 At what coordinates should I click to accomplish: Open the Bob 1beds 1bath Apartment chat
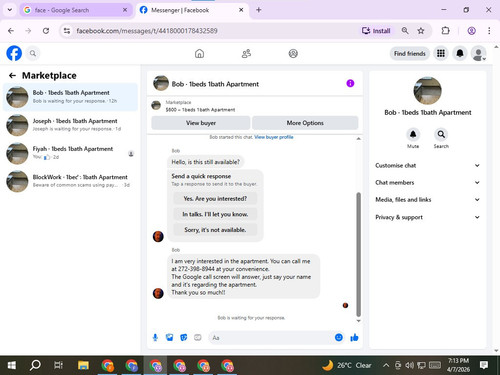[x=70, y=97]
